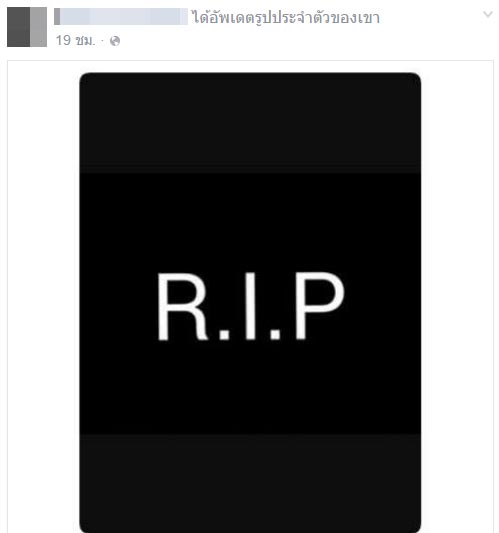Image resolution: width=499 pixels, height=533 pixels.
Task: Open the post options chevron menu
Action: coord(488,14)
